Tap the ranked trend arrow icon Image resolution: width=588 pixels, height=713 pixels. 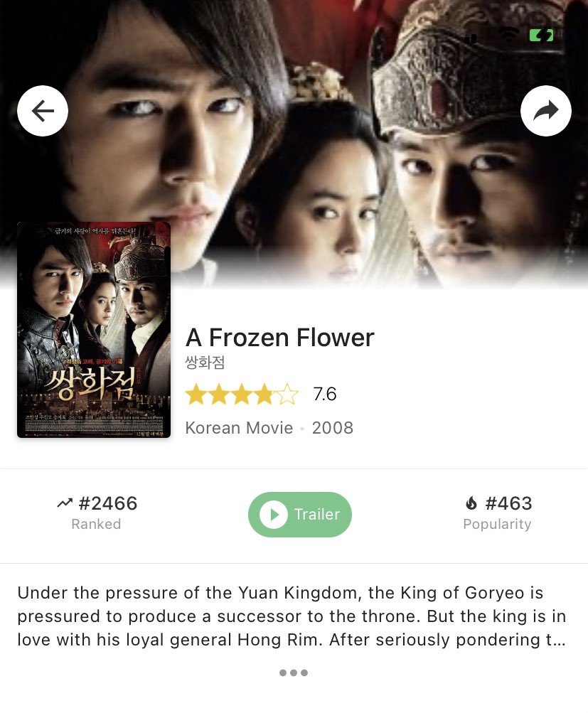(x=65, y=503)
